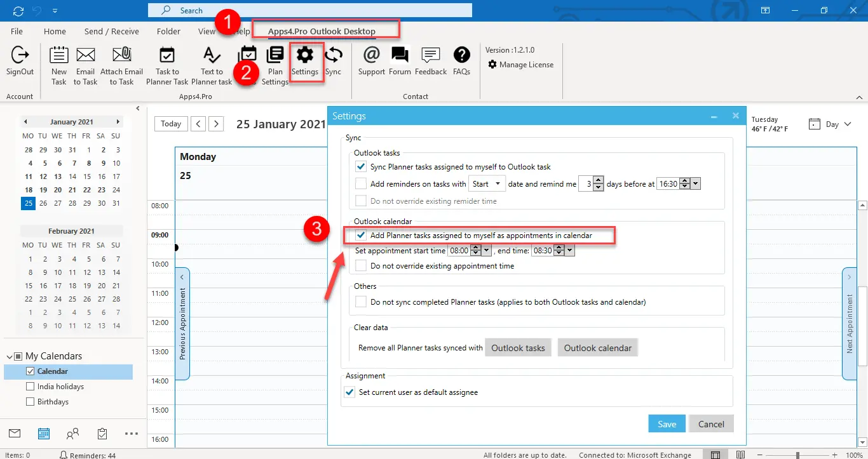Enable Do not sync completed Planner tasks

361,302
